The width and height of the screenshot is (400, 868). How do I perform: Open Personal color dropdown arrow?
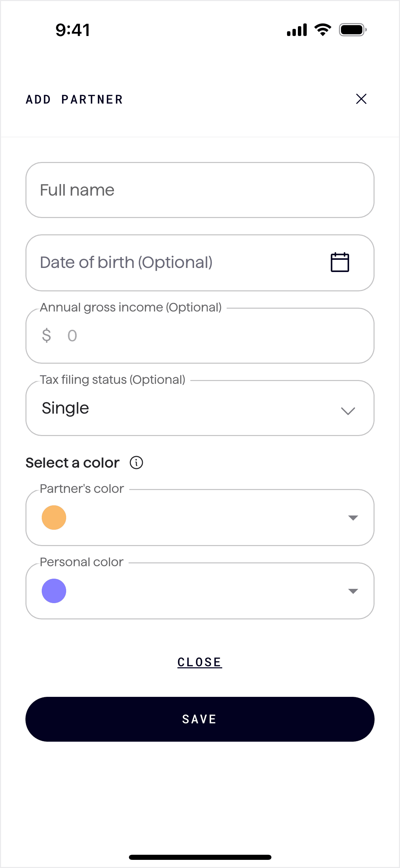353,591
